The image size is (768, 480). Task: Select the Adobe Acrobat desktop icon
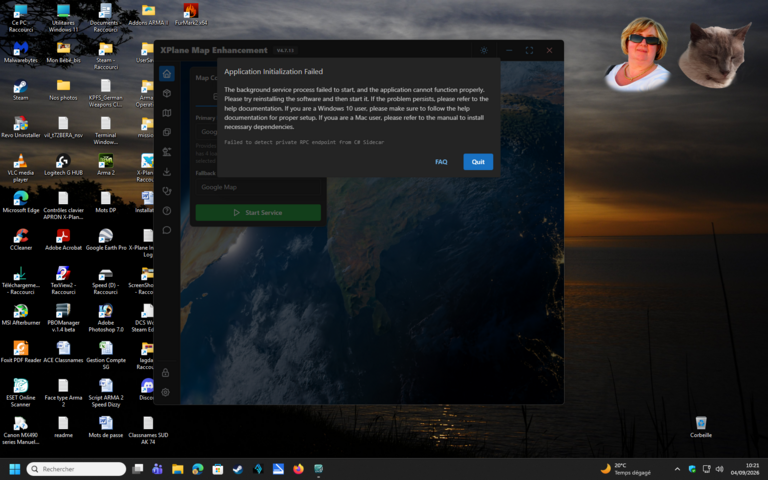[x=63, y=240]
